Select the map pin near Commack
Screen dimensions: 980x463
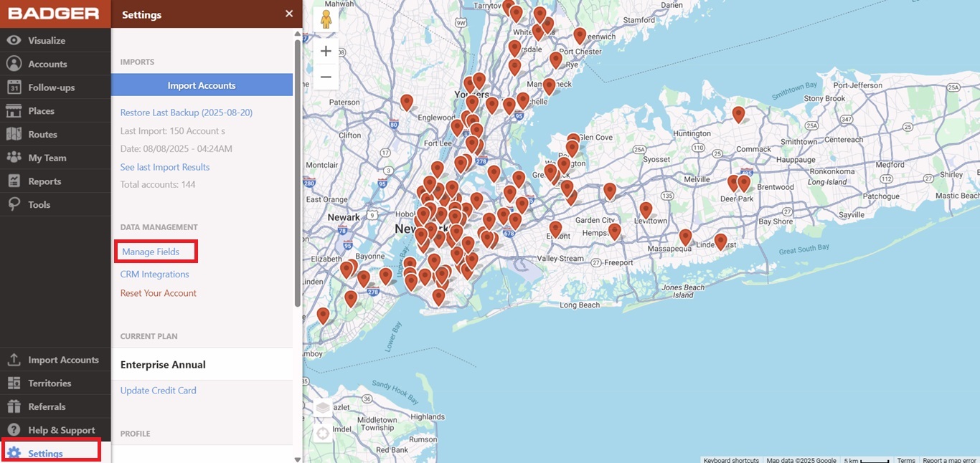738,114
